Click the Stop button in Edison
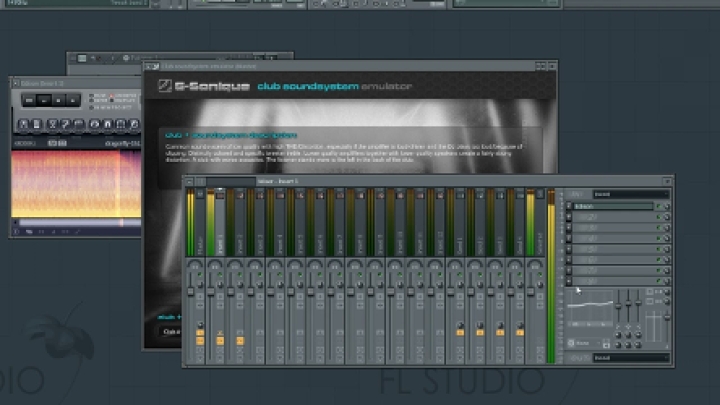Viewport: 720px width, 405px height. 58,100
